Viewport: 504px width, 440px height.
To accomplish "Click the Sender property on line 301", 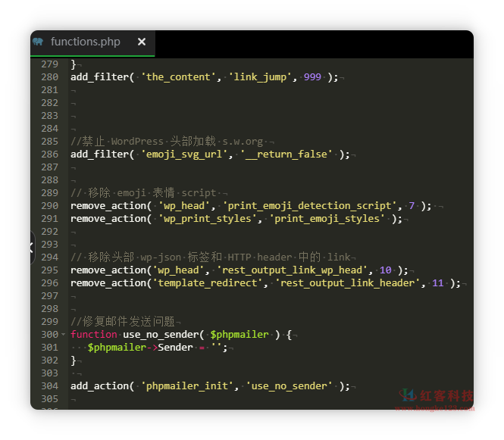I will (175, 348).
